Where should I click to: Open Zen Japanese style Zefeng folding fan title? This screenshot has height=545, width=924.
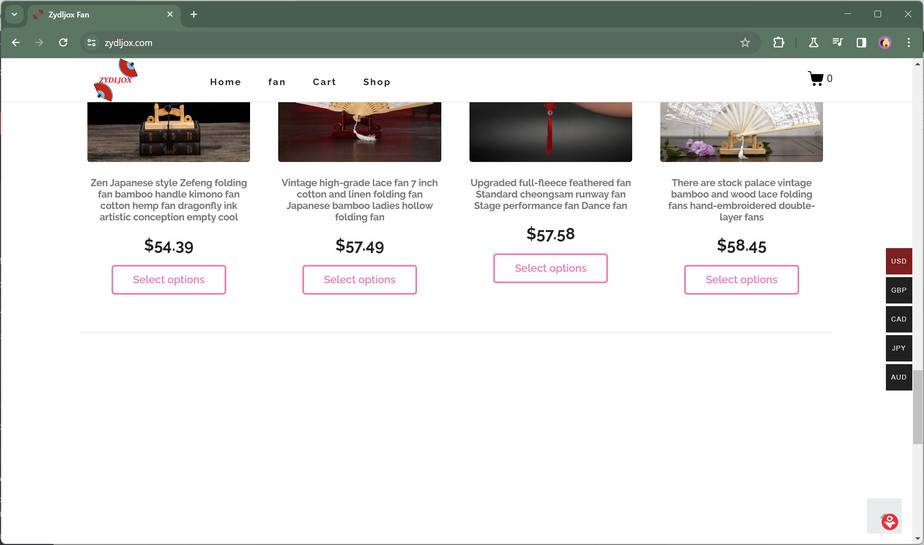(x=169, y=200)
